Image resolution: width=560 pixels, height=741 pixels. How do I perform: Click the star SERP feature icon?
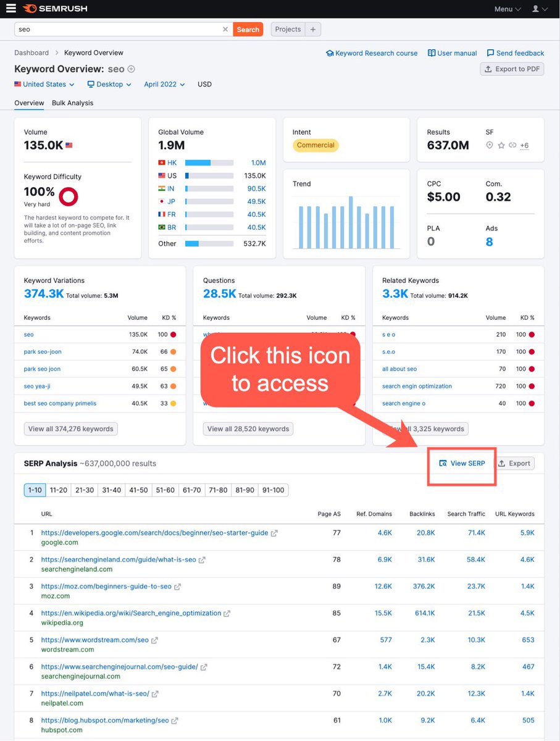(x=501, y=145)
